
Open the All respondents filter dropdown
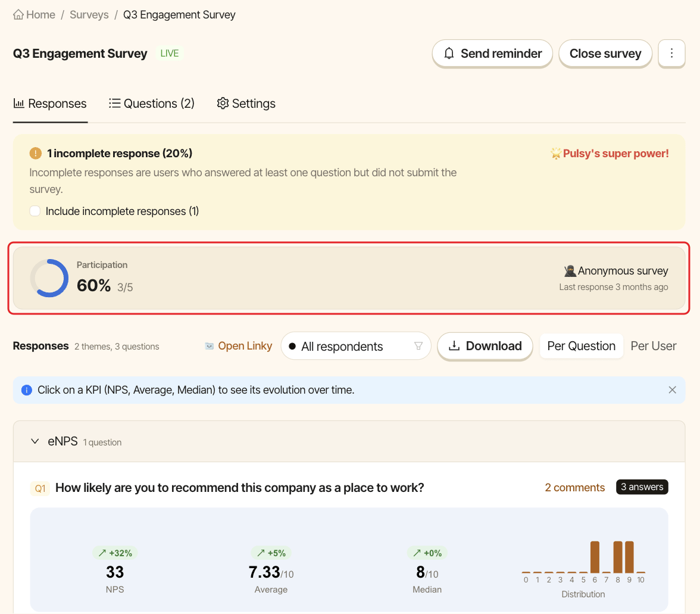pos(356,346)
